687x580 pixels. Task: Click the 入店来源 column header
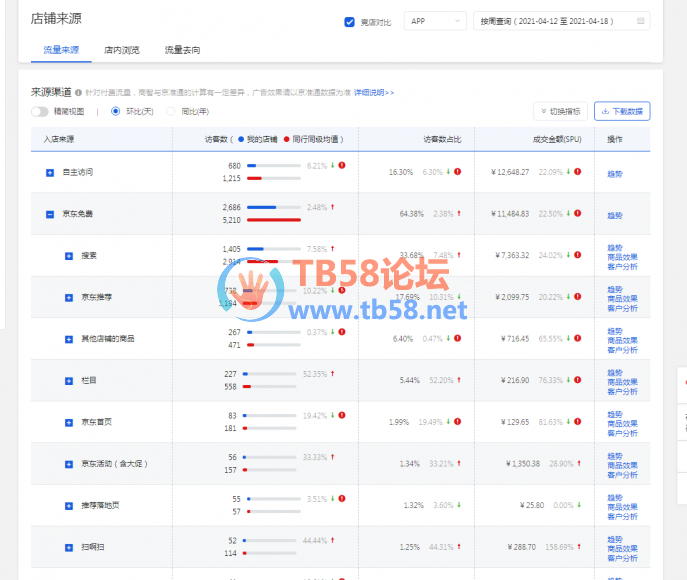coord(59,139)
